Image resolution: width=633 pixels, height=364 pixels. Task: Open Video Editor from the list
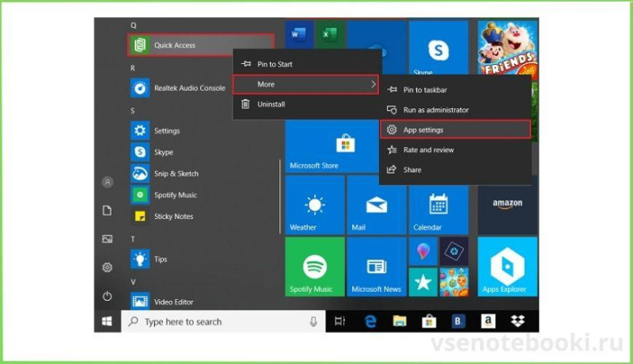(162, 301)
